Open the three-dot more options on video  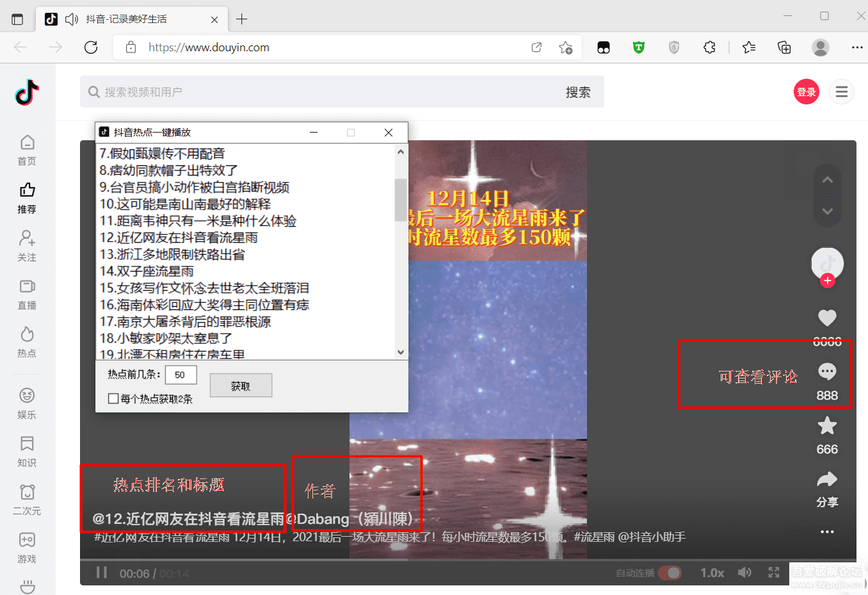(x=827, y=532)
